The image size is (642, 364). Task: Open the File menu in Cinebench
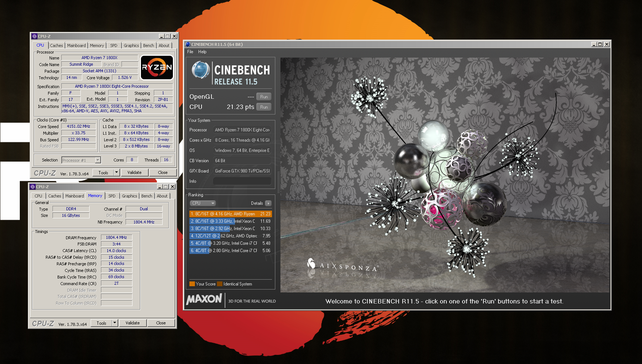pyautogui.click(x=190, y=52)
